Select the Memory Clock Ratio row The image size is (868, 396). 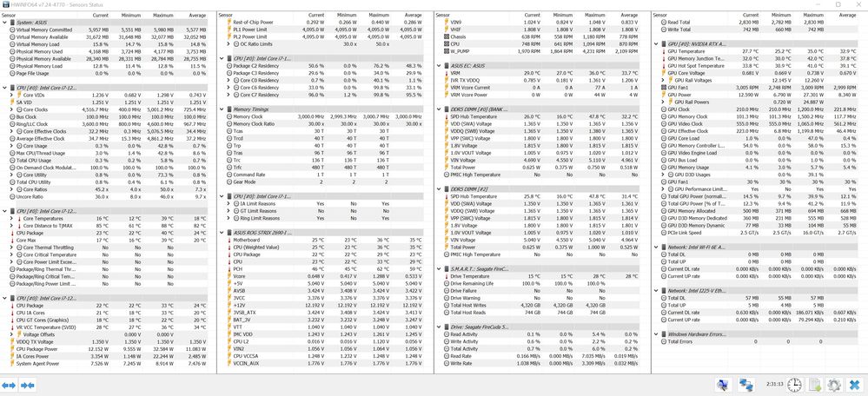[321, 124]
